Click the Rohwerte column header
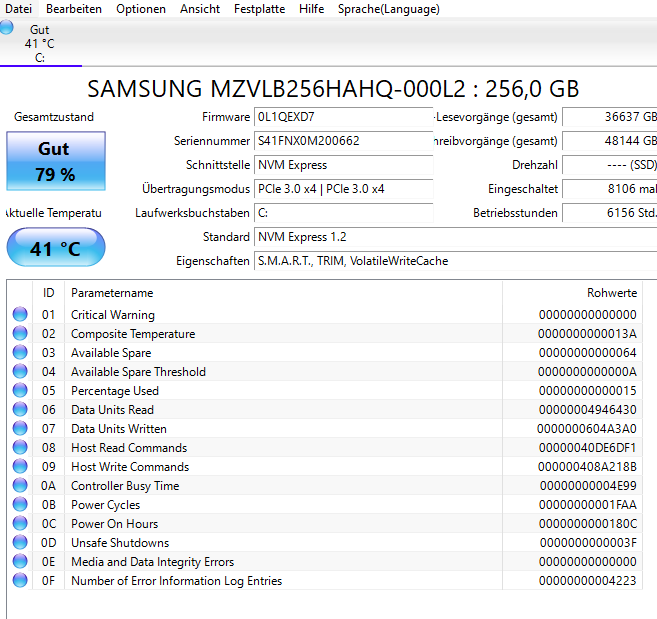The image size is (657, 619). [x=572, y=293]
